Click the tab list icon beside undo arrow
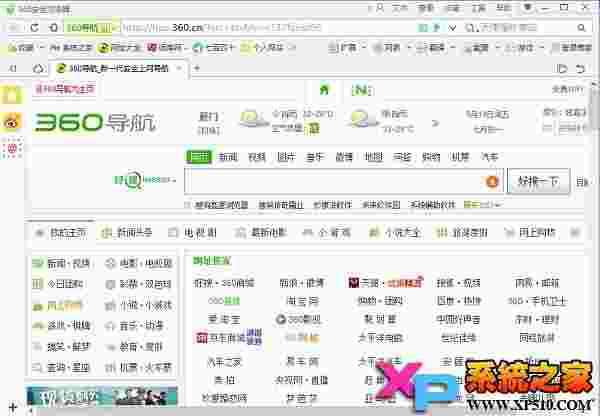600x416 pixels. (562, 69)
